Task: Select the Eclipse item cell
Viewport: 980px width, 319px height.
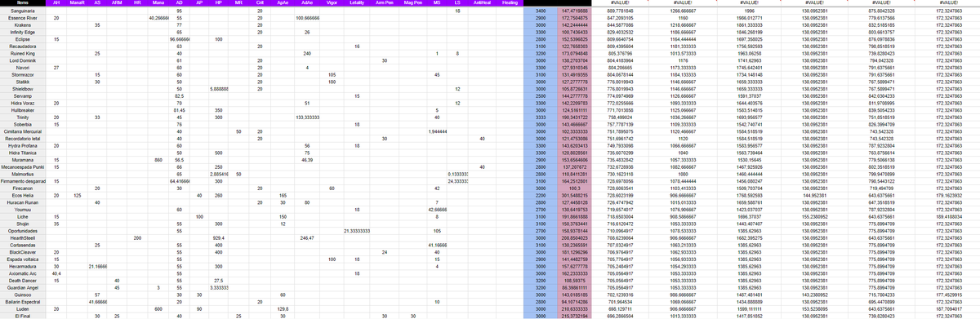Action: tap(23, 38)
